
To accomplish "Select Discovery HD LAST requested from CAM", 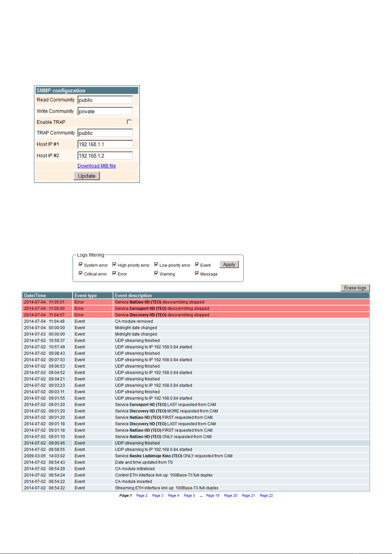I will pyautogui.click(x=196, y=424).
